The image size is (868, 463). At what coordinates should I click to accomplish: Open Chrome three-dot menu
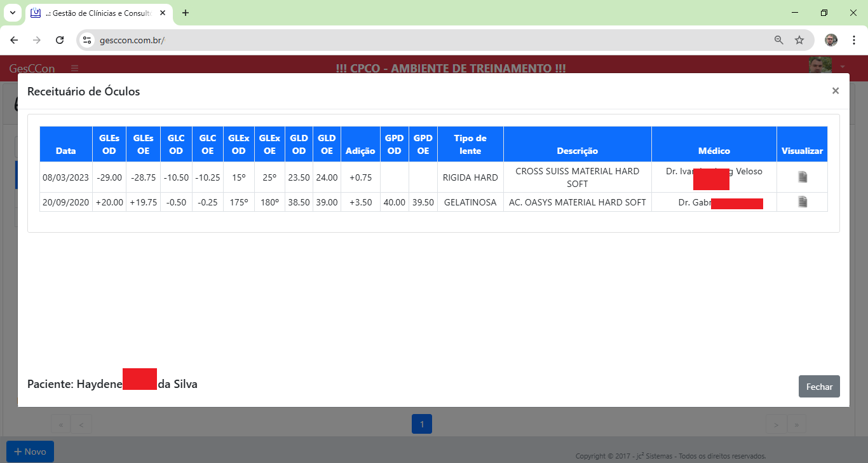coord(853,40)
